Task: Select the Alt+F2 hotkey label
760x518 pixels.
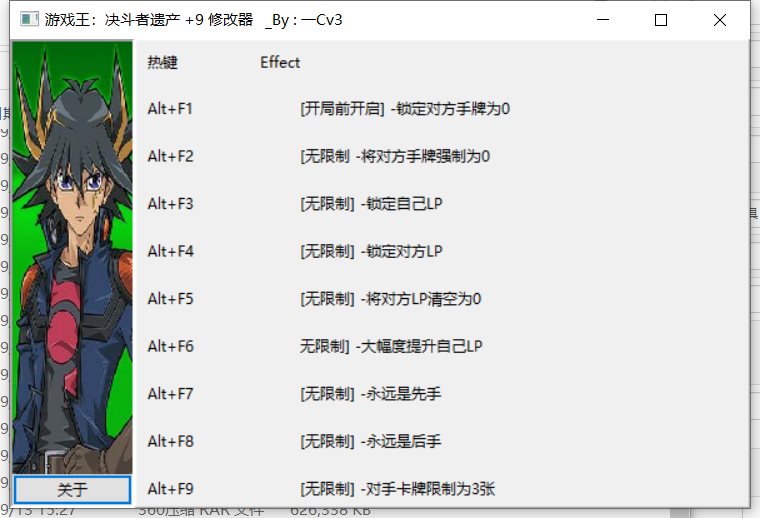Action: [x=171, y=156]
